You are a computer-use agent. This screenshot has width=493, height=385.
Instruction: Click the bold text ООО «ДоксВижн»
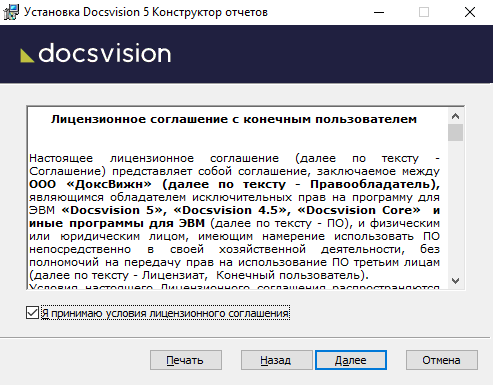90,184
